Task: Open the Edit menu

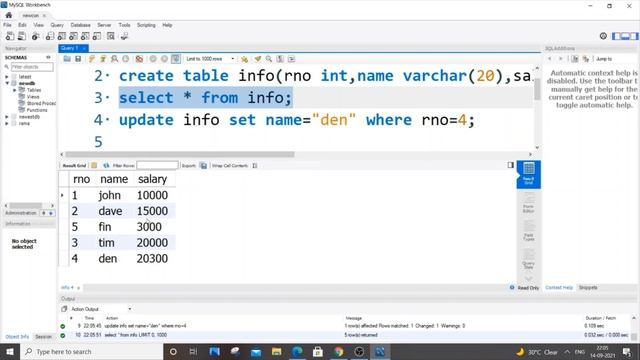Action: (x=22, y=25)
